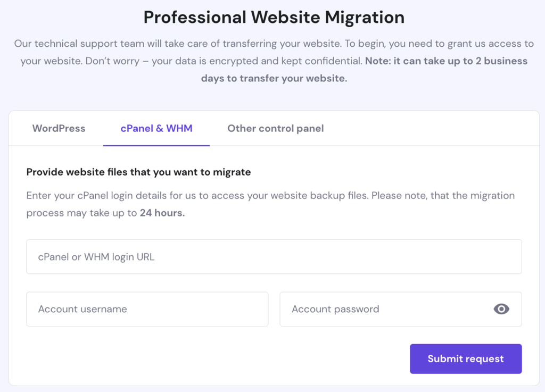Select the cPanel & WHM tab
545x392 pixels.
click(156, 129)
